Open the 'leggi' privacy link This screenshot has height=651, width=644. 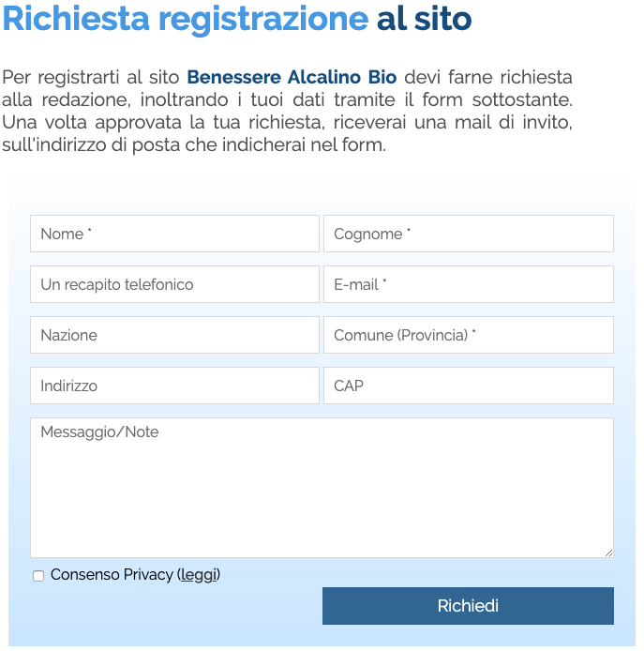(198, 574)
